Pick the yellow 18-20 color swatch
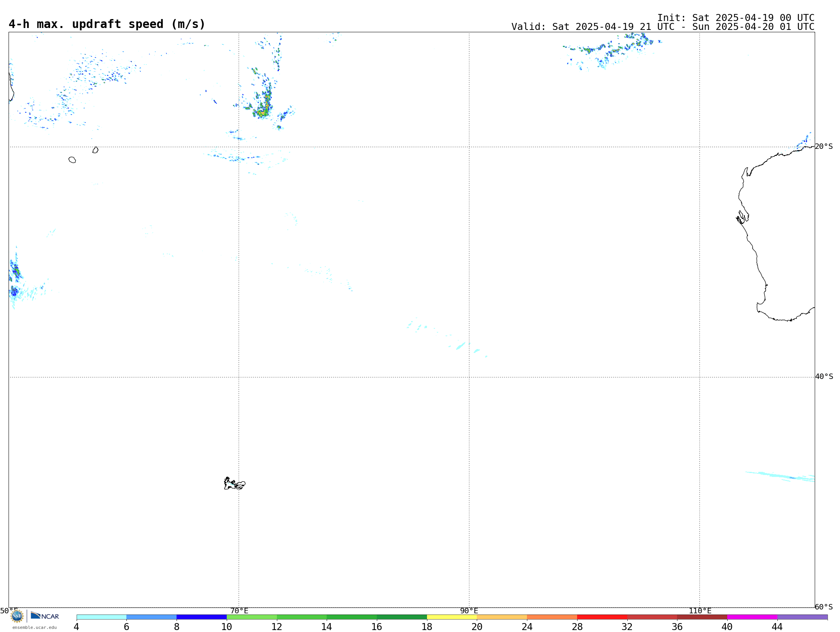 pos(452,617)
